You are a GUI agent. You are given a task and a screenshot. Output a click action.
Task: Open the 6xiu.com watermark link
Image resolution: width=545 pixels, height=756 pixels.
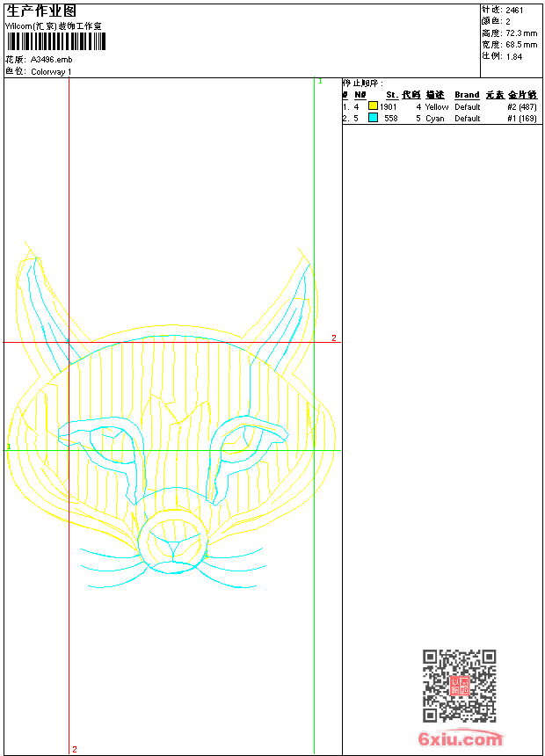point(460,739)
